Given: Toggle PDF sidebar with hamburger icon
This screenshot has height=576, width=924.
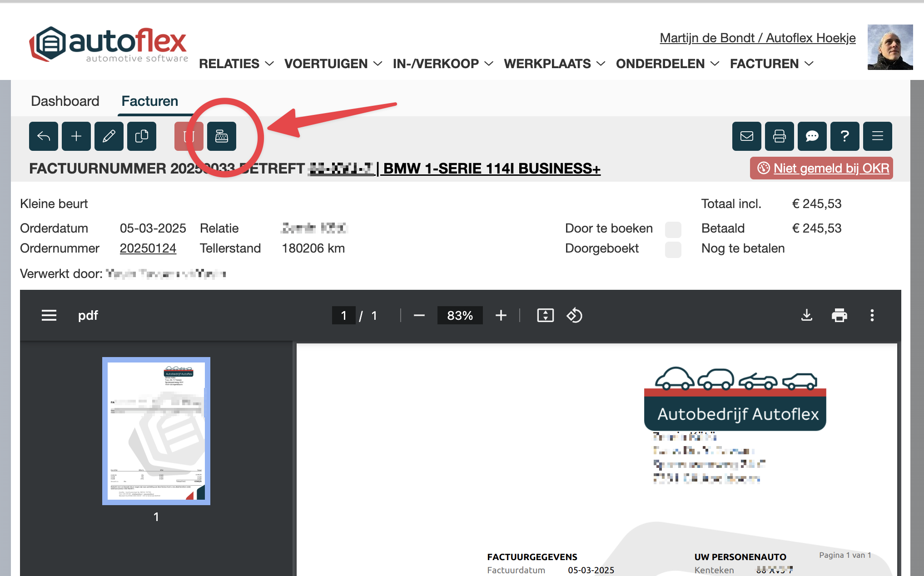Looking at the screenshot, I should [49, 315].
